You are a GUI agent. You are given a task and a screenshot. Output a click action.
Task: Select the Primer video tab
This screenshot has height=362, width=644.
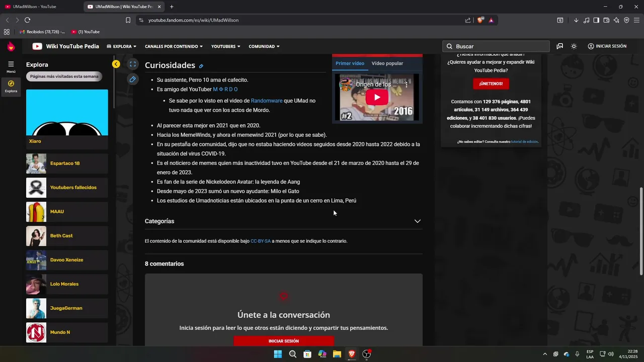pyautogui.click(x=350, y=63)
